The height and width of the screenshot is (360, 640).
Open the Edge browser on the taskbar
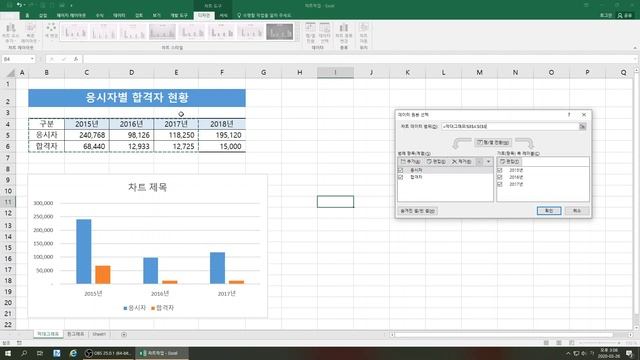point(73,353)
